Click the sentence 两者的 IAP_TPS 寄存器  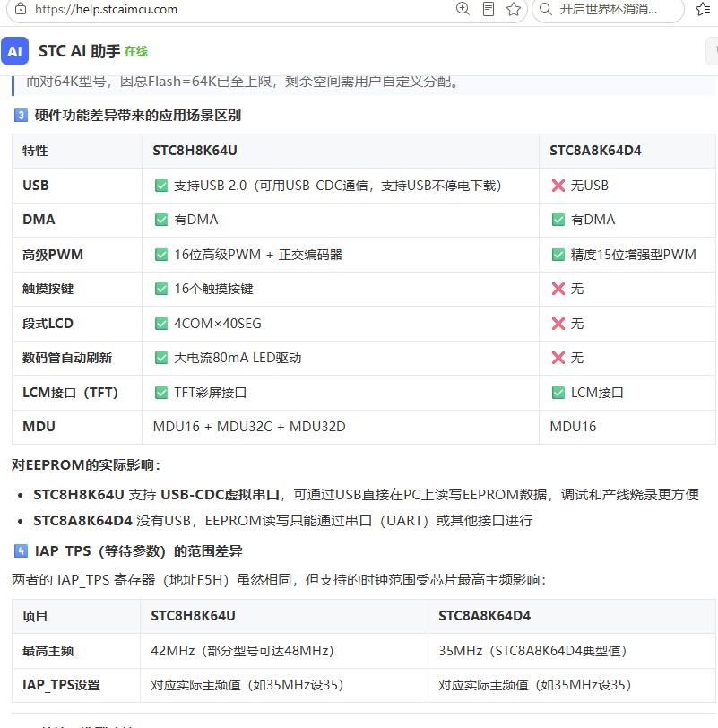tap(279, 580)
